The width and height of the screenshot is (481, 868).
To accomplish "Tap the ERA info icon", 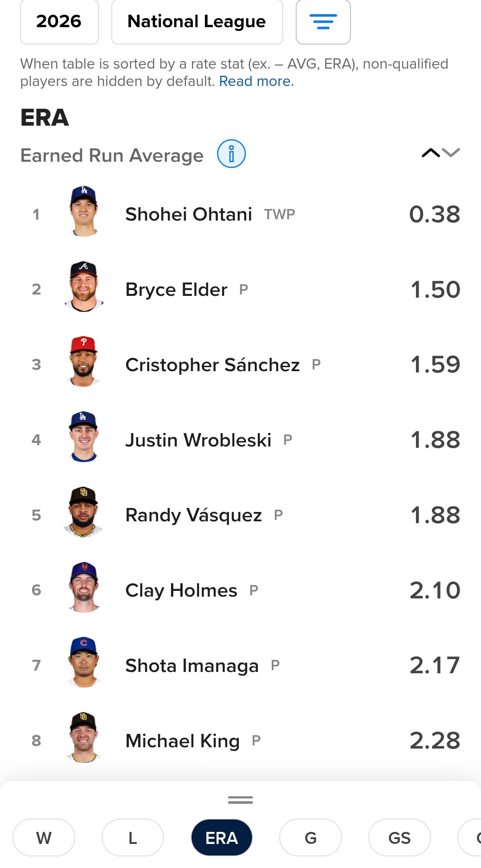I will tap(231, 154).
